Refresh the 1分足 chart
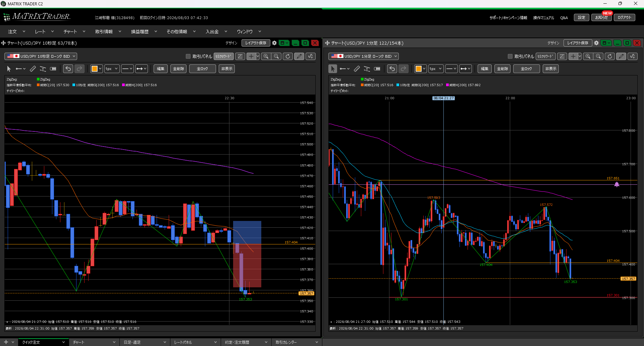This screenshot has height=346, width=644. click(610, 56)
